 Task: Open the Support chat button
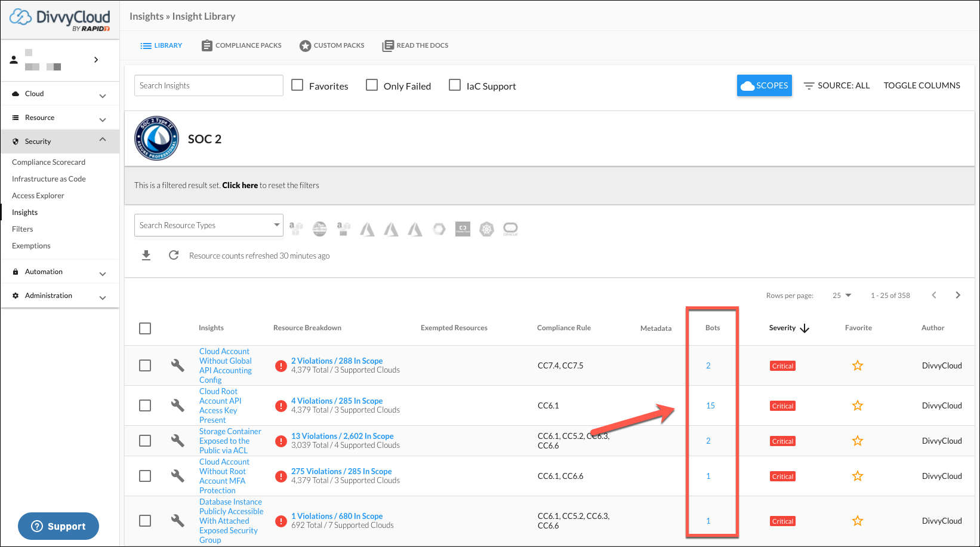pos(58,526)
